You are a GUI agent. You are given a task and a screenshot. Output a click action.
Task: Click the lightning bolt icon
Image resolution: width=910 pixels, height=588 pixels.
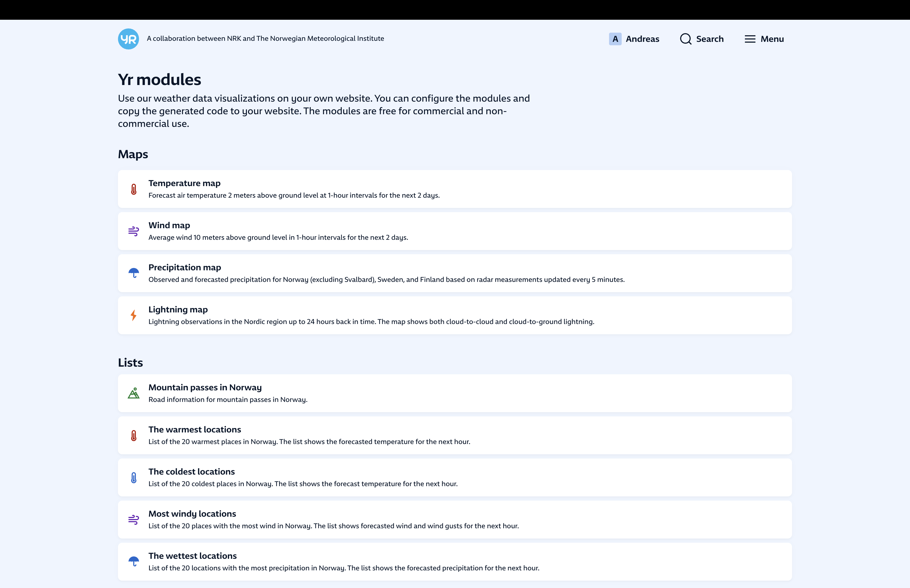pos(134,315)
